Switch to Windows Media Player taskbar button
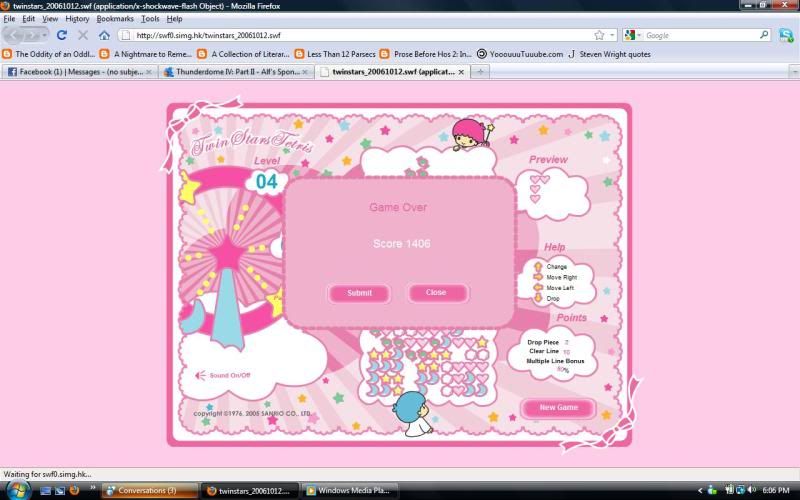 [349, 491]
